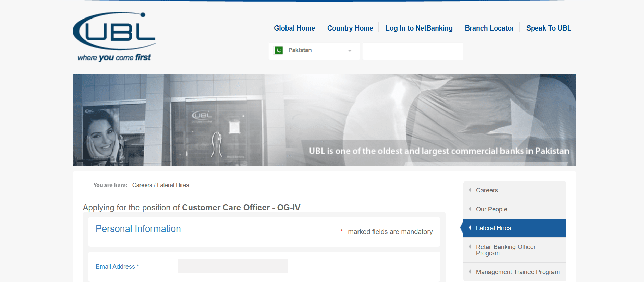Screen dimensions: 644x282
Task: Focus the Email Address input field
Action: (233, 266)
